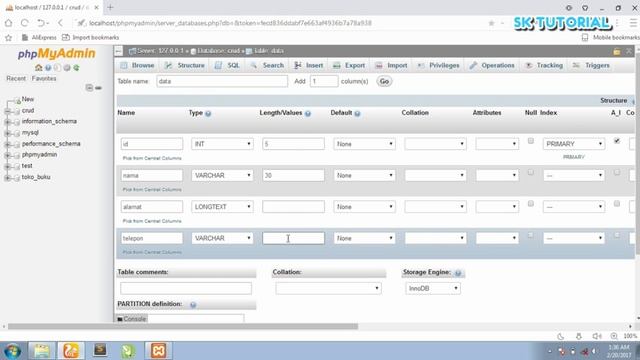This screenshot has height=360, width=640.
Task: Click browser mute sound icon in status bar
Action: pyautogui.click(x=596, y=336)
